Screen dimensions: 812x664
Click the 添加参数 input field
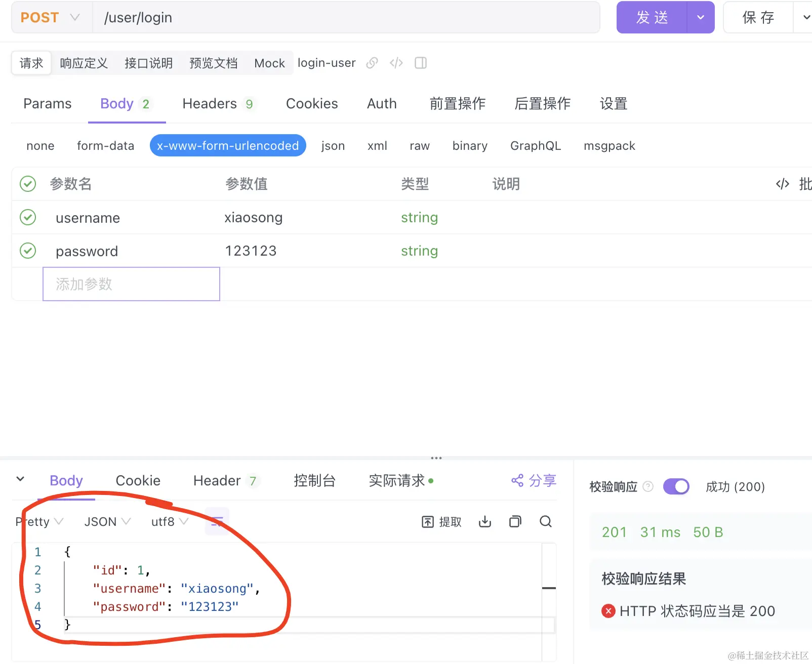[131, 284]
